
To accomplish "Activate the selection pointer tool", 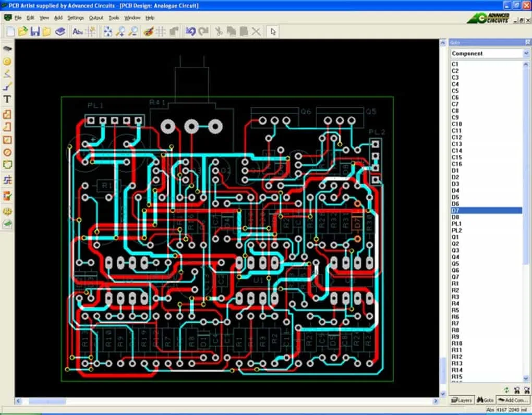I will (x=272, y=31).
